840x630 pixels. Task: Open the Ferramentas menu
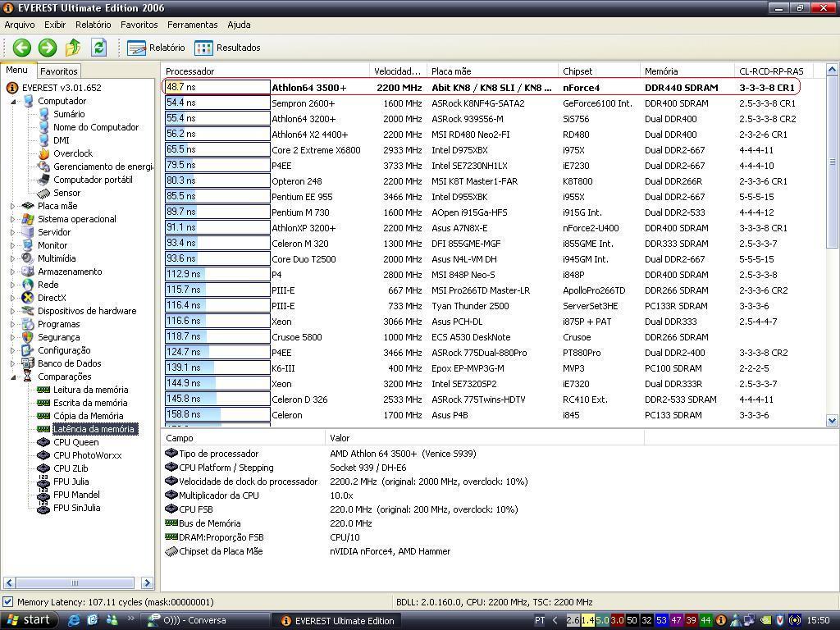click(192, 25)
